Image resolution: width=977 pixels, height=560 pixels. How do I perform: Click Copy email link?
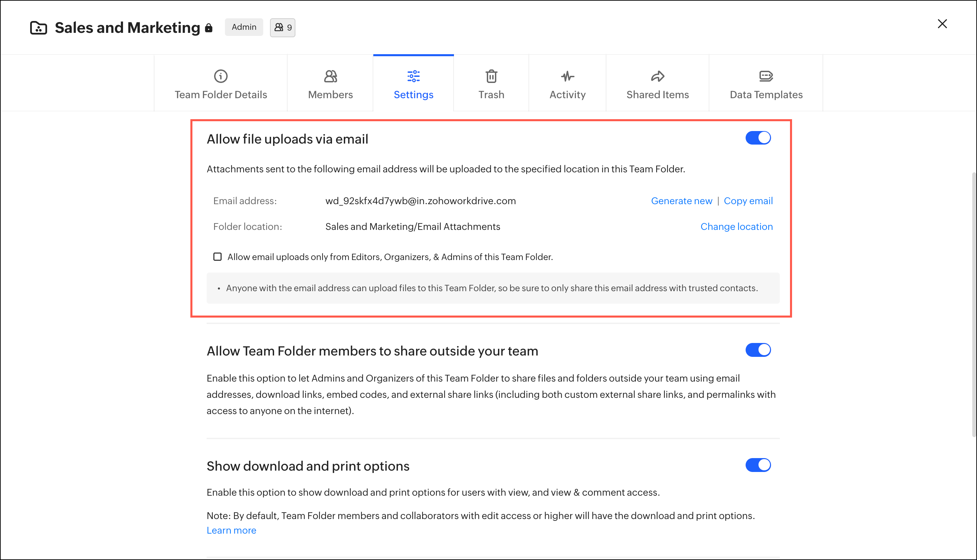pos(748,201)
